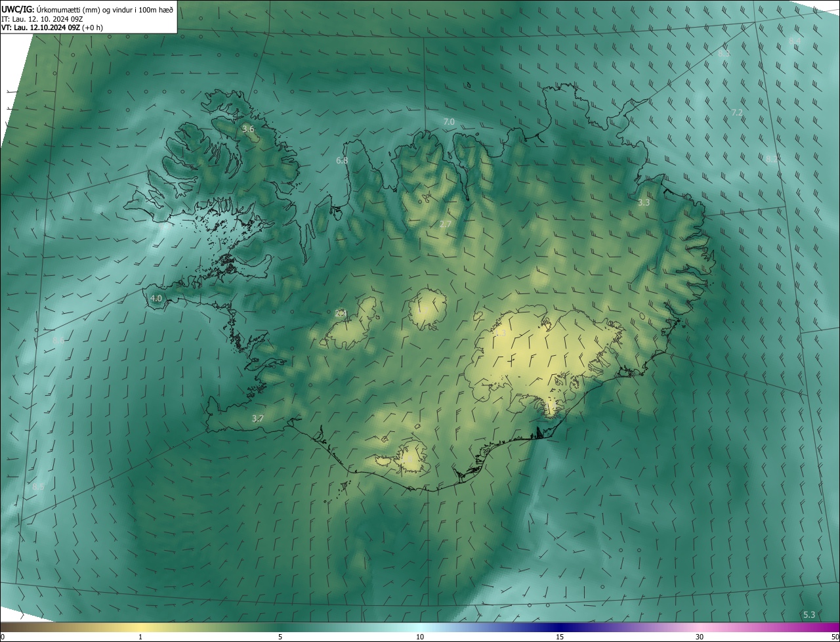The height and width of the screenshot is (642, 840).
Task: Click the 2.7 value in north Iceland
Action: click(445, 224)
